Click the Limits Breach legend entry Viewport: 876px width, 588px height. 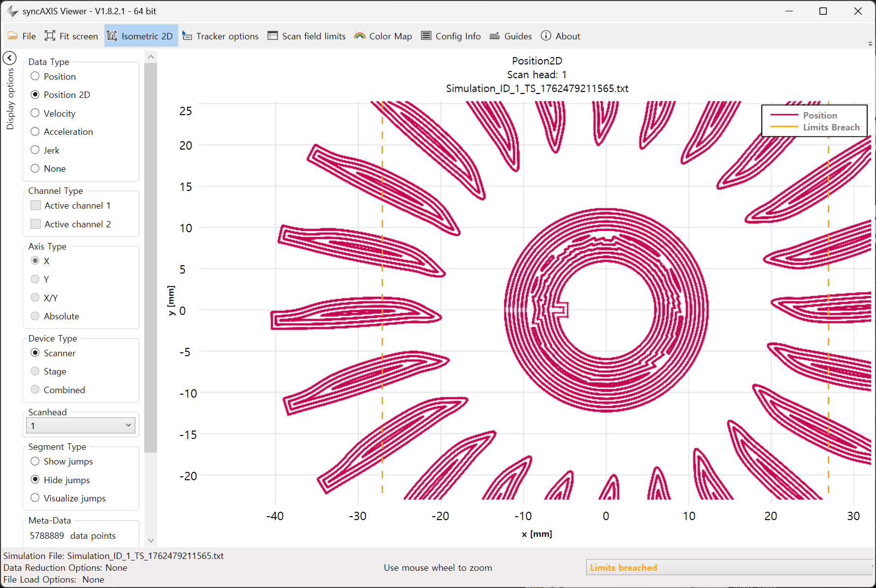[x=831, y=127]
